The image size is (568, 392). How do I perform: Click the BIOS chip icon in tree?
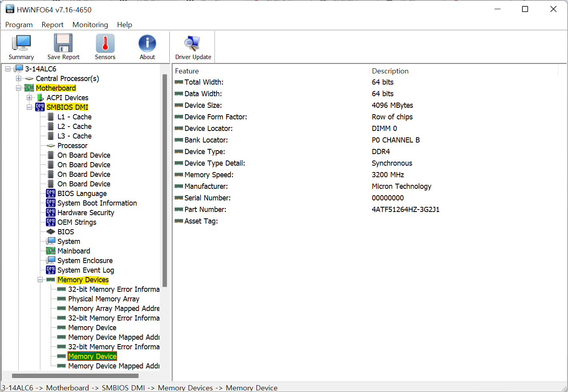point(51,232)
